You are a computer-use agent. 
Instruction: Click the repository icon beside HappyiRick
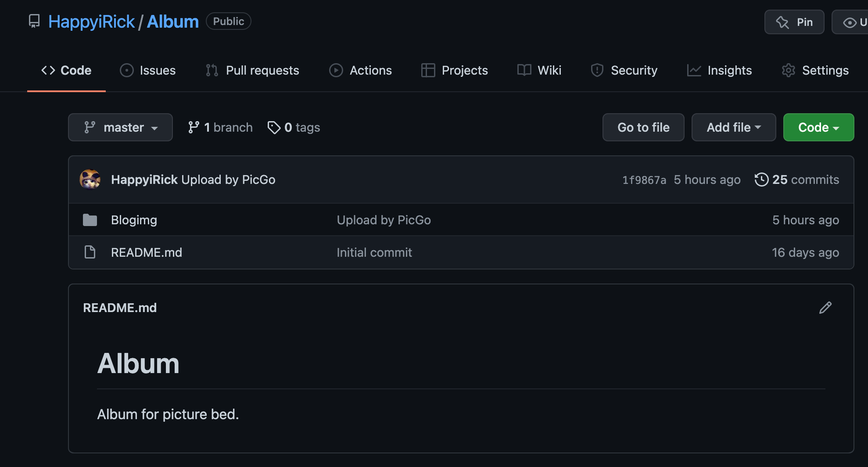pyautogui.click(x=34, y=21)
